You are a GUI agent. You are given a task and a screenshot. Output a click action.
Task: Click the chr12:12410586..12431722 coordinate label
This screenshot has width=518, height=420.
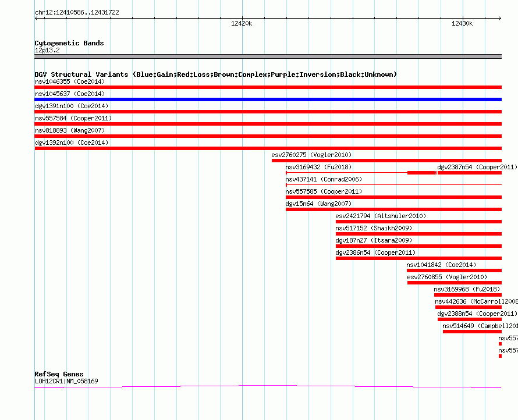pos(77,13)
